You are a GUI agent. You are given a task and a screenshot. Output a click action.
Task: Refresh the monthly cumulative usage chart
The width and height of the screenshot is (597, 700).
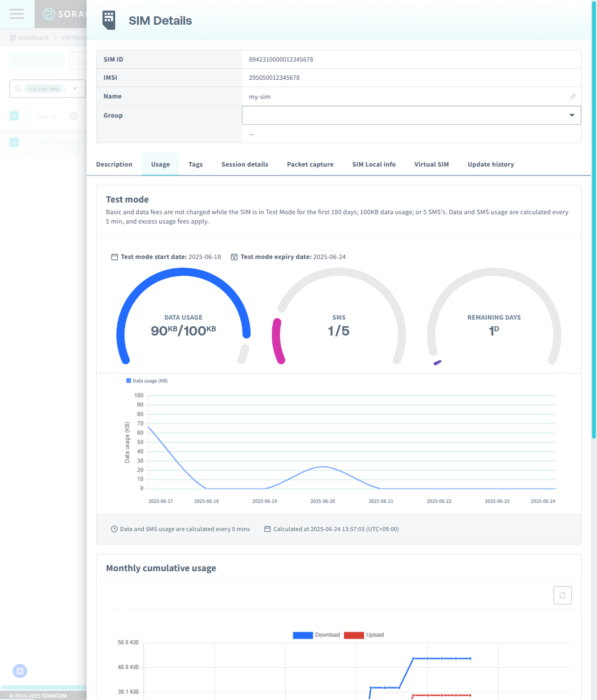562,595
